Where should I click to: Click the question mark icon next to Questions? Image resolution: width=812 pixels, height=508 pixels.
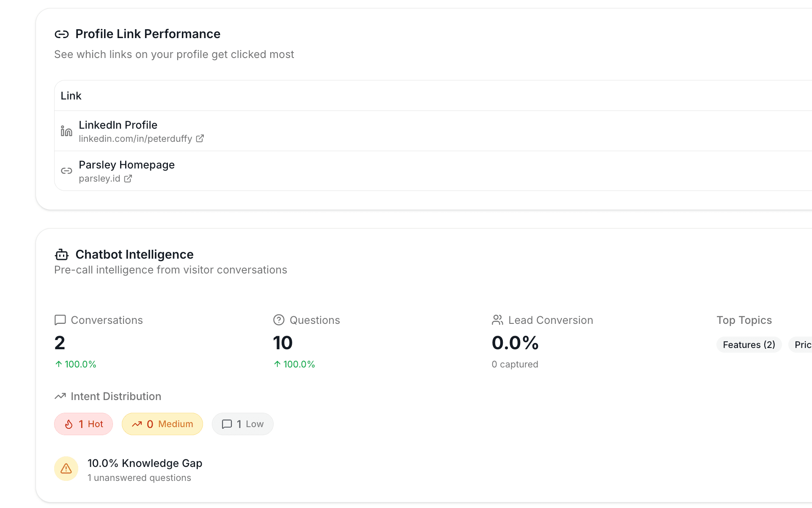(x=279, y=320)
